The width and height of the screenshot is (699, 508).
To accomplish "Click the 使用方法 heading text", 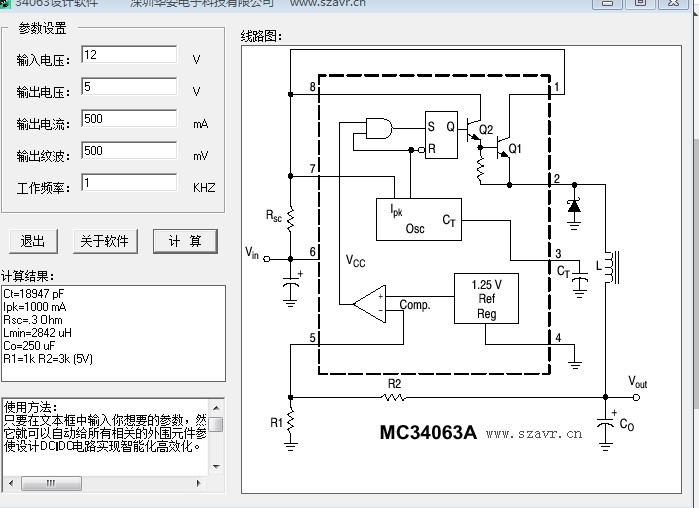I will click(x=30, y=407).
